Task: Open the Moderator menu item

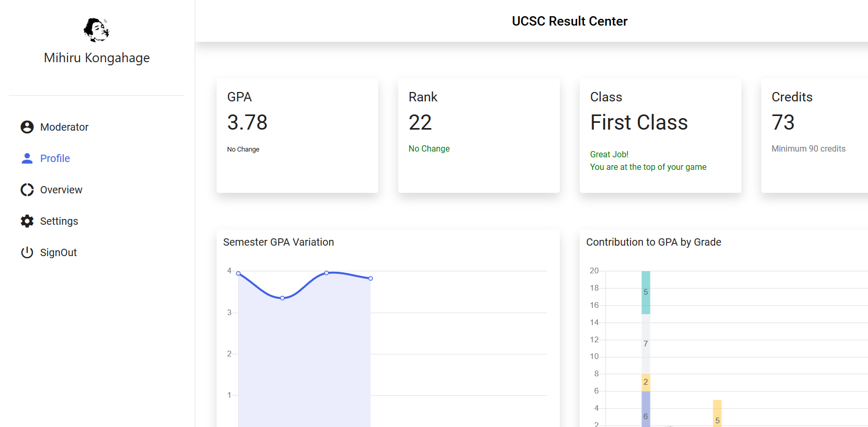Action: tap(64, 127)
